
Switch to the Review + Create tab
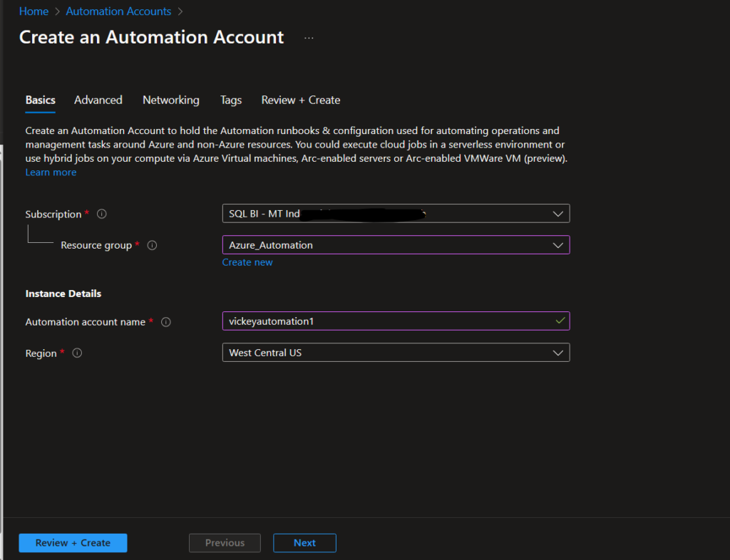pos(301,100)
